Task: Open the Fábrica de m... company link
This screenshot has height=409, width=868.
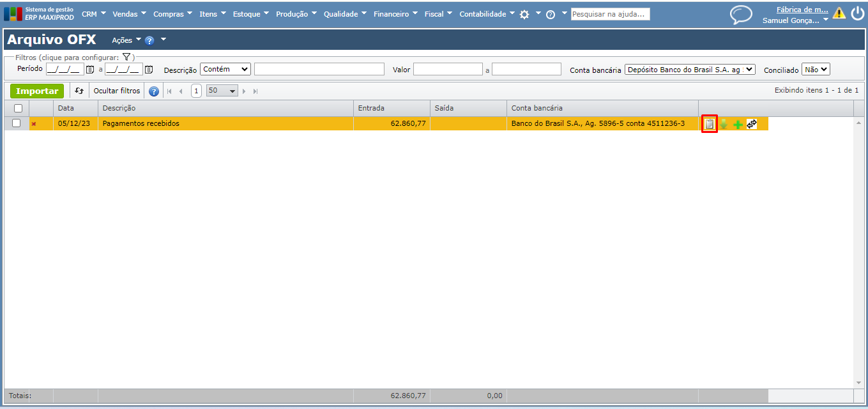Action: click(802, 10)
